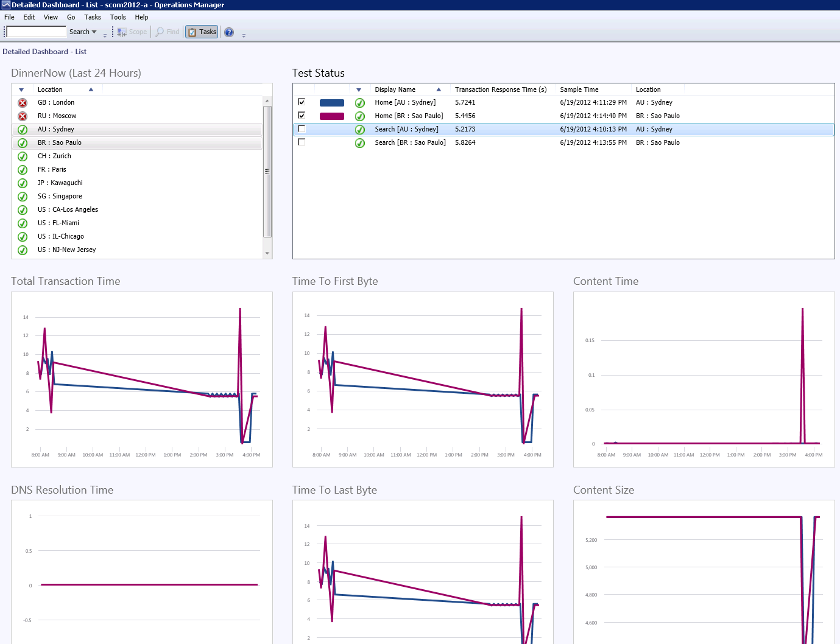This screenshot has height=644, width=840.
Task: Open the Help icon in the toolbar
Action: (x=229, y=32)
